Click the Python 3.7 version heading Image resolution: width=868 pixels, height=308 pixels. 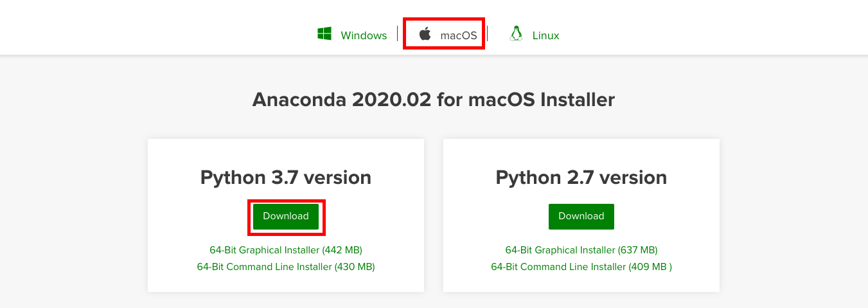click(286, 177)
